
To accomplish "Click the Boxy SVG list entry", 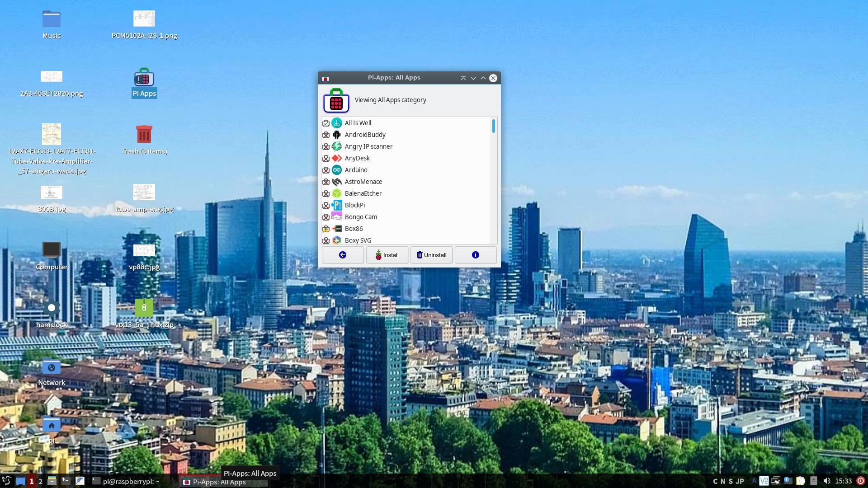I will click(x=358, y=240).
